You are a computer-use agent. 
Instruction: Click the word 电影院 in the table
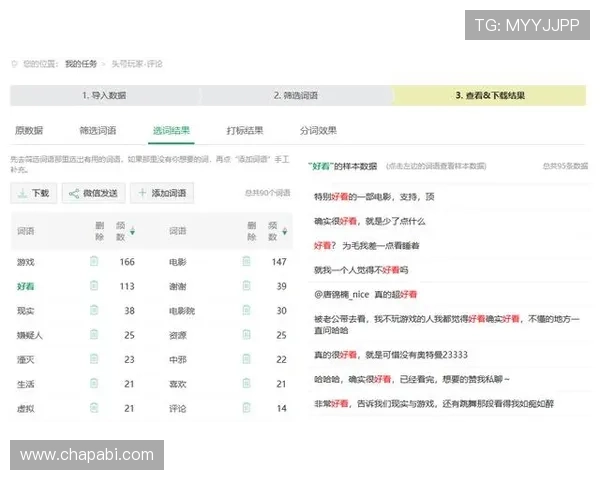(x=182, y=311)
